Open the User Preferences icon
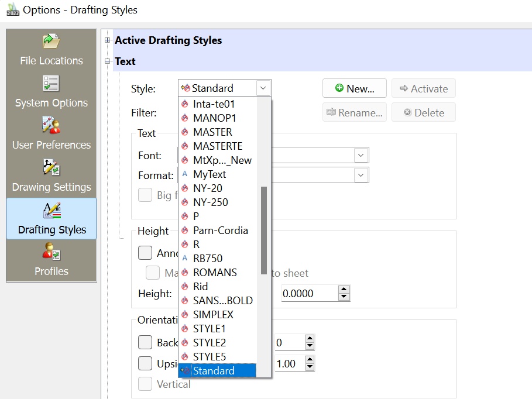Screen dimensions: 532x399 52,125
